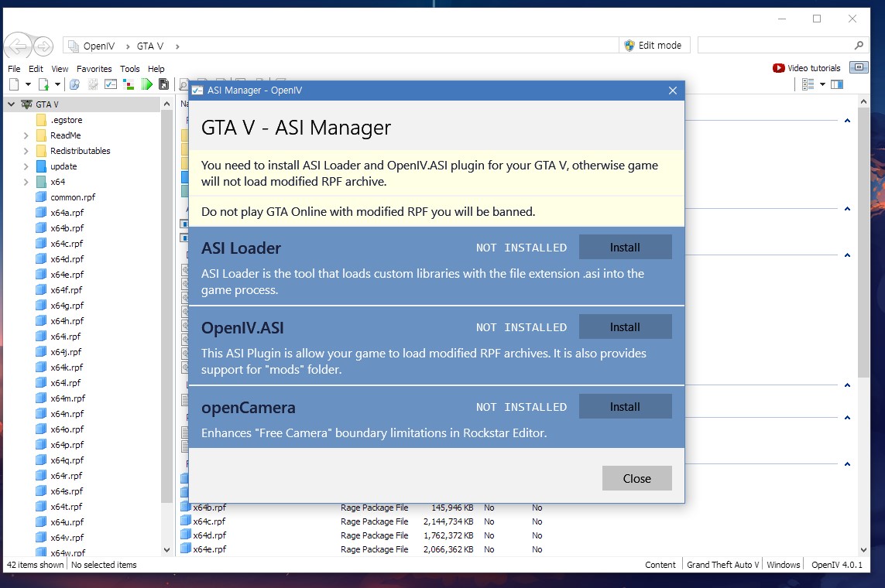Click the x64e.rpf icon in file list
Screen dimensions: 885x588
click(x=186, y=549)
